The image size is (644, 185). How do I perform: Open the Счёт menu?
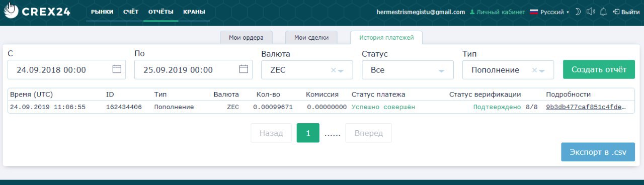pos(131,12)
